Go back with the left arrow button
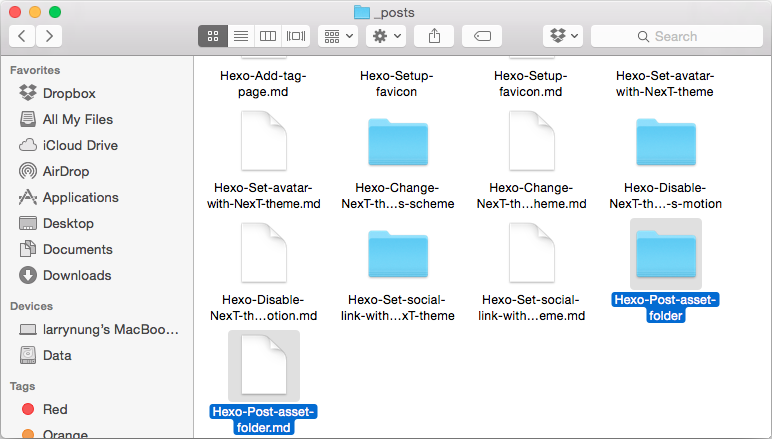The height and width of the screenshot is (439, 772). click(22, 36)
